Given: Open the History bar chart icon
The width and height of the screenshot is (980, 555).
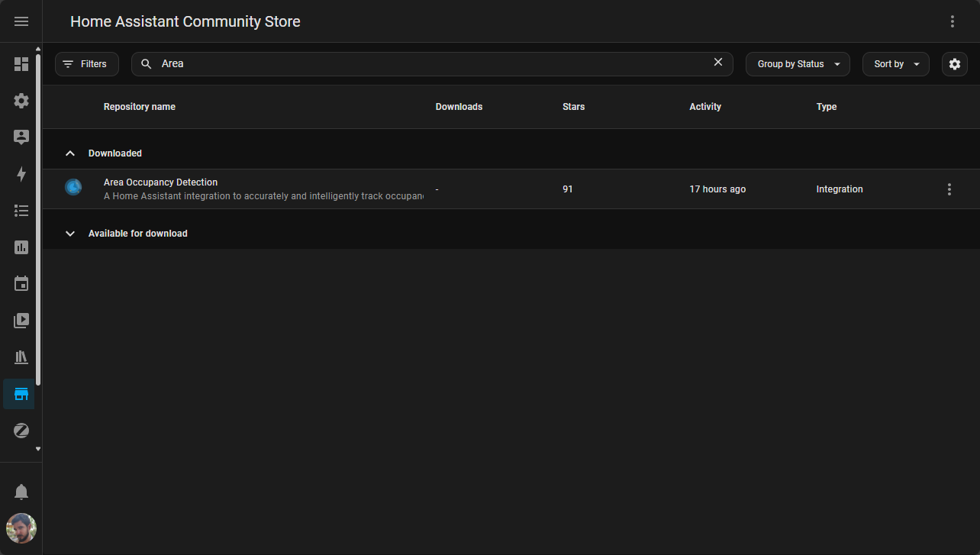Looking at the screenshot, I should [x=21, y=247].
